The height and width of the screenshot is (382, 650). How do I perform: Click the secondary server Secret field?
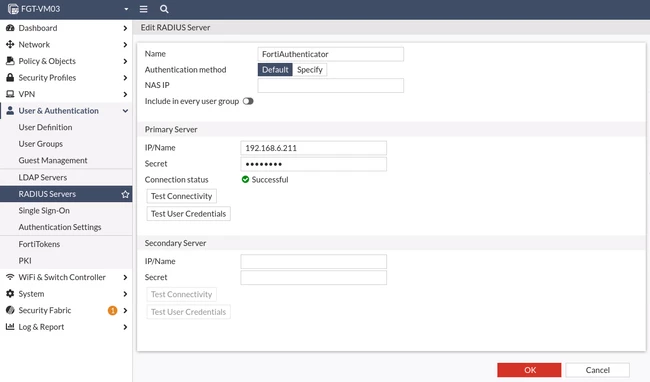coord(313,278)
